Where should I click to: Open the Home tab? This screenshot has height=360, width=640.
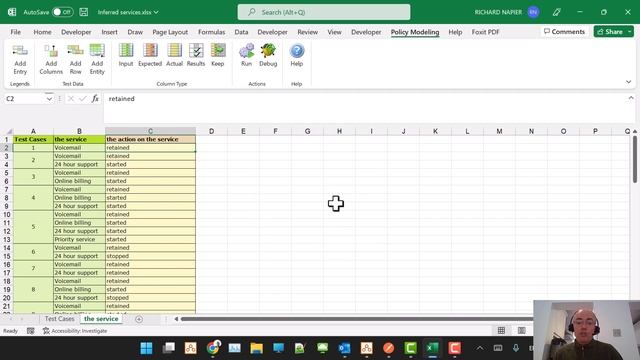42,32
